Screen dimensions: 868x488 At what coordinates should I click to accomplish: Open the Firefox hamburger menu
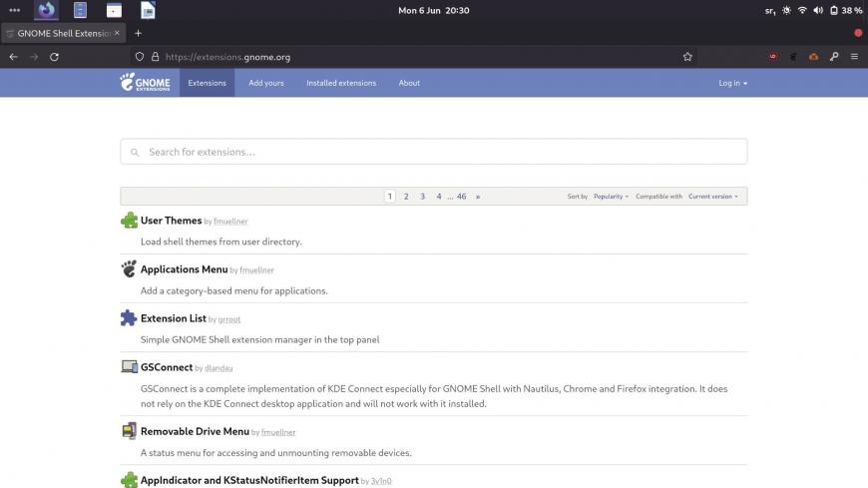coord(855,57)
